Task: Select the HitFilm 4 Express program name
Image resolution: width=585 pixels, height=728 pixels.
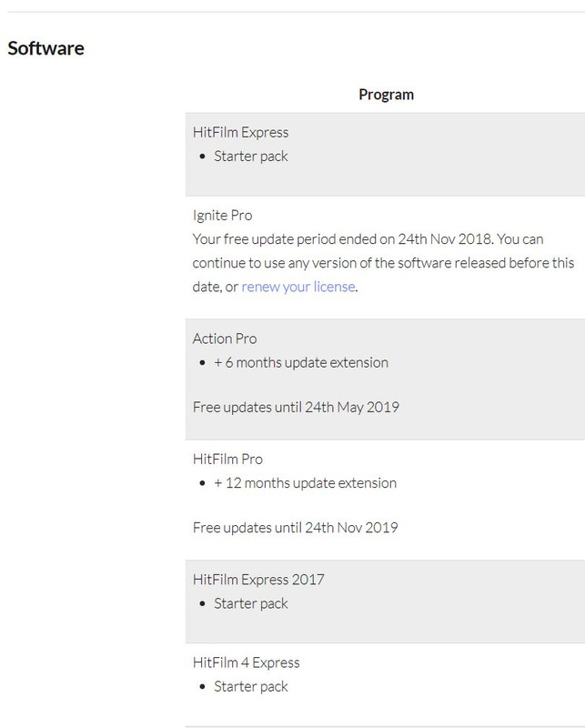Action: pos(246,662)
